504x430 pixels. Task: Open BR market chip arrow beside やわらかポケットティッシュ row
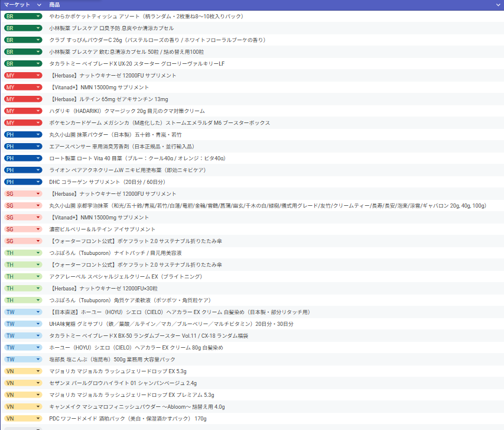click(38, 16)
